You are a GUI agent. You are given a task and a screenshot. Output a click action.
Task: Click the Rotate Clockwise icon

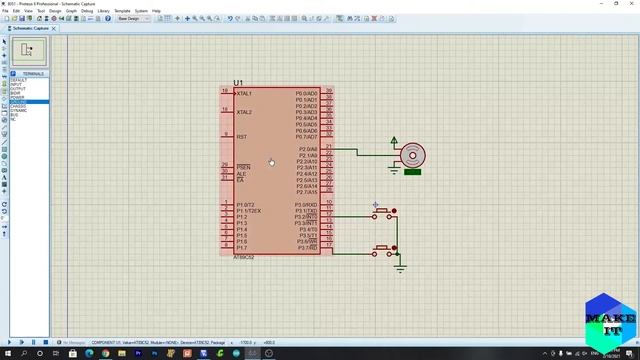4,204
